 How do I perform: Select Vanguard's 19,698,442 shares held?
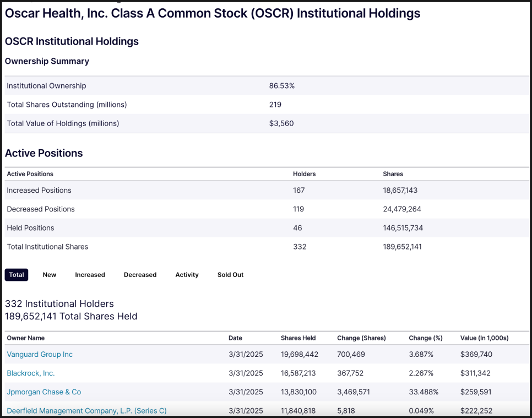[x=300, y=354]
